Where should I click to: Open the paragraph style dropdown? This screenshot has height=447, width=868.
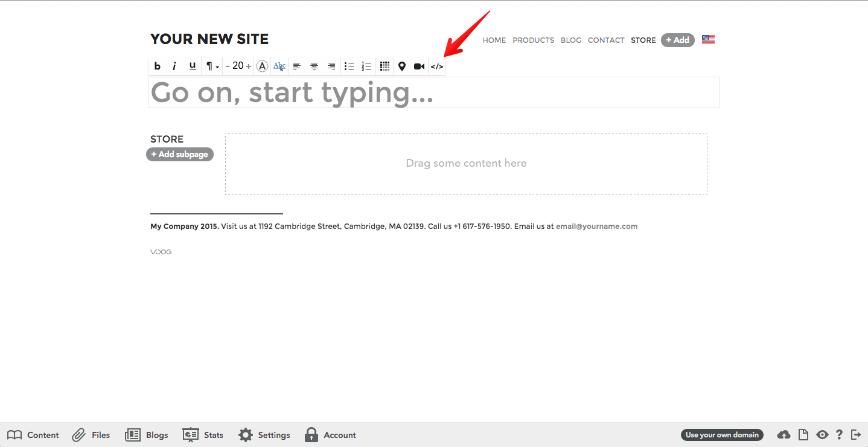[212, 66]
